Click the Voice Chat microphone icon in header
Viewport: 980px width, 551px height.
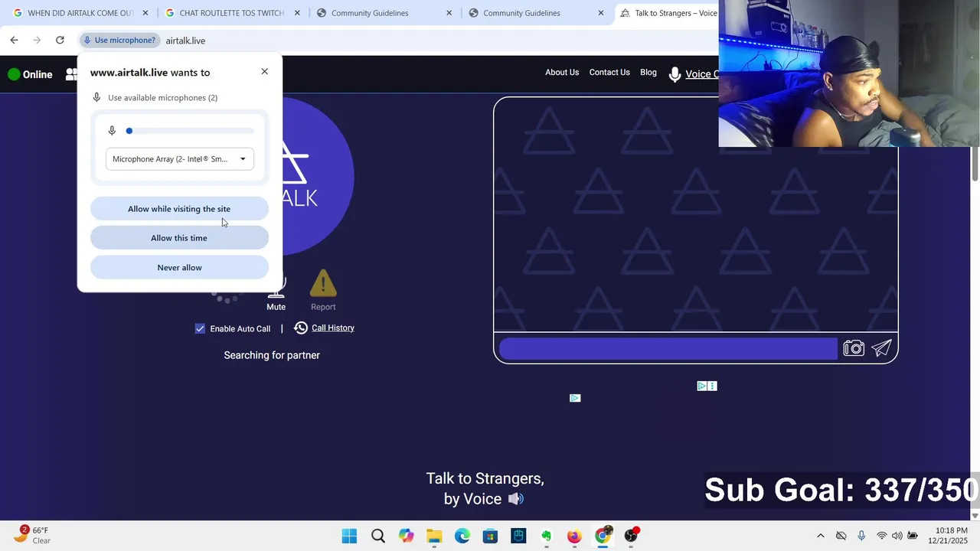[x=675, y=74]
